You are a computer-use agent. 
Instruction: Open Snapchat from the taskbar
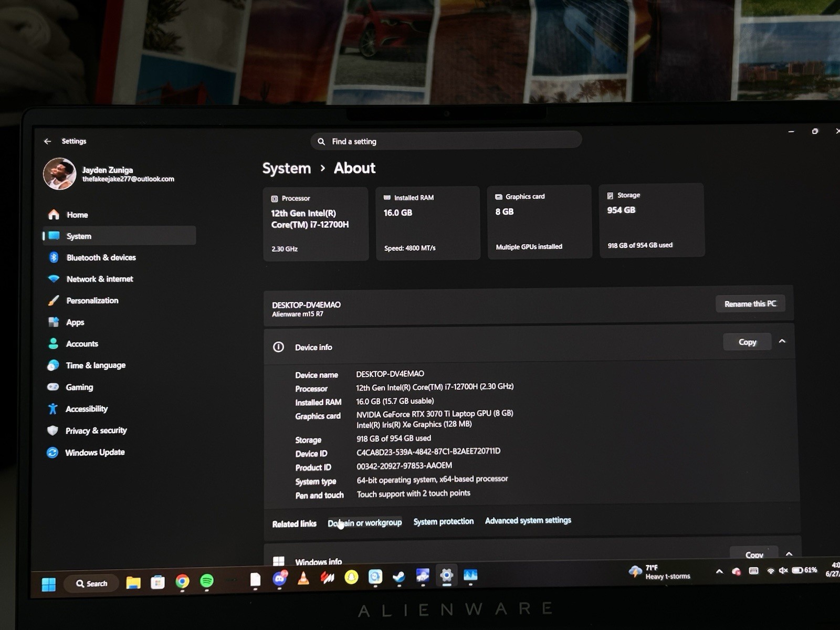[351, 577]
